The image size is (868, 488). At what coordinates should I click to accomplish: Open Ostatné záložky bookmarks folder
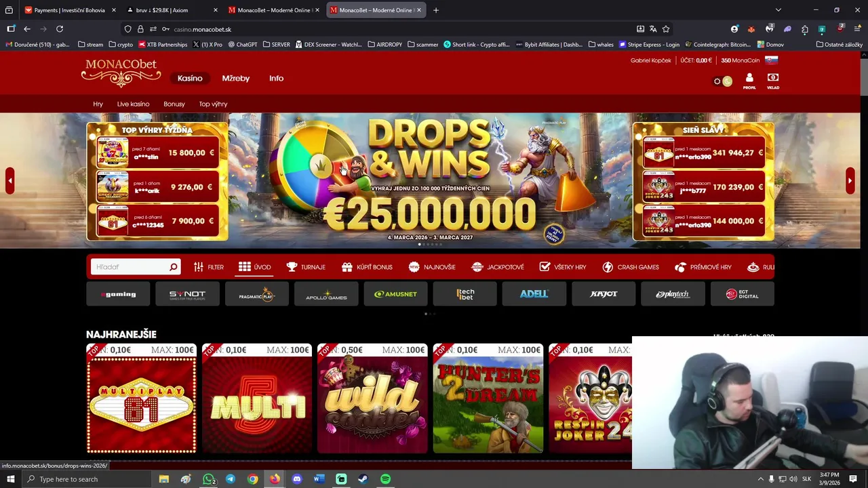839,45
